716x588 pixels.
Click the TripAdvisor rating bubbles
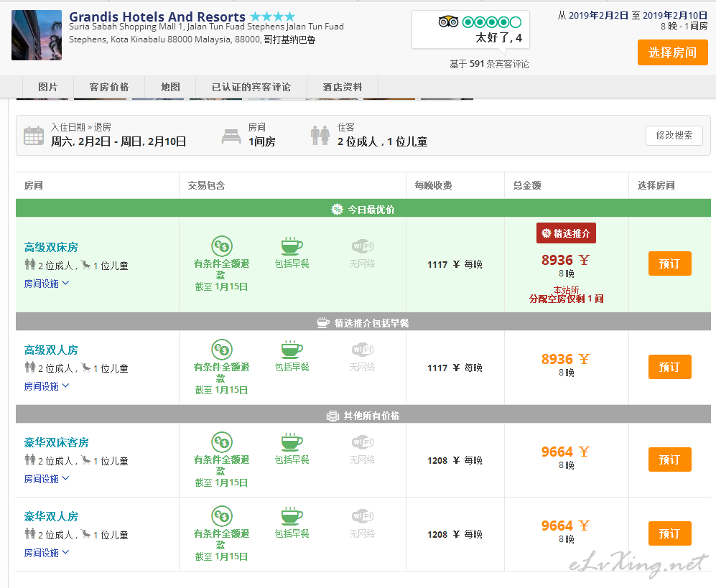point(491,22)
